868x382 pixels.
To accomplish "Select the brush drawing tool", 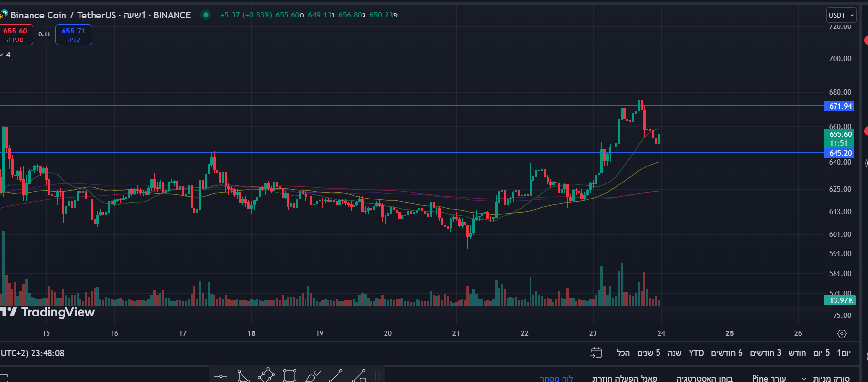I will [313, 376].
